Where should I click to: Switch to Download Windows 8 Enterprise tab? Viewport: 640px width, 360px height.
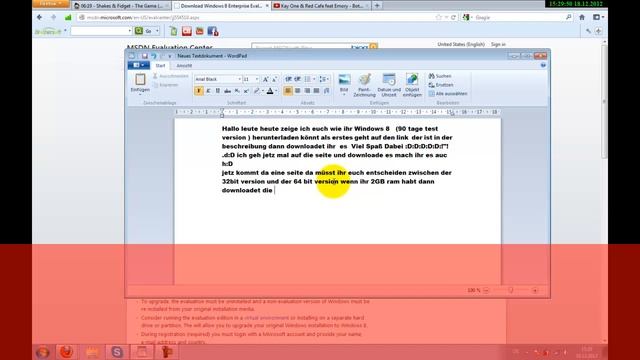tap(221, 6)
